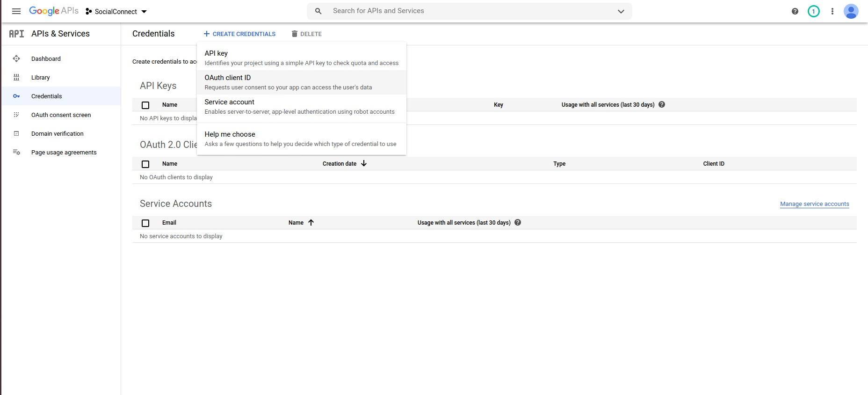Image resolution: width=868 pixels, height=395 pixels.
Task: Check the Service Accounts select-all checkbox
Action: (x=145, y=223)
